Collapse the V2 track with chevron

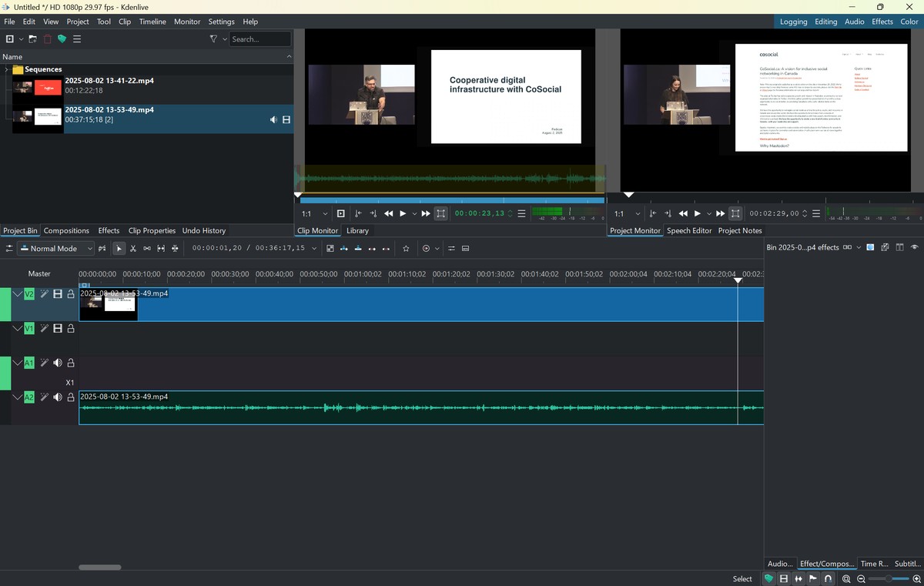[18, 294]
